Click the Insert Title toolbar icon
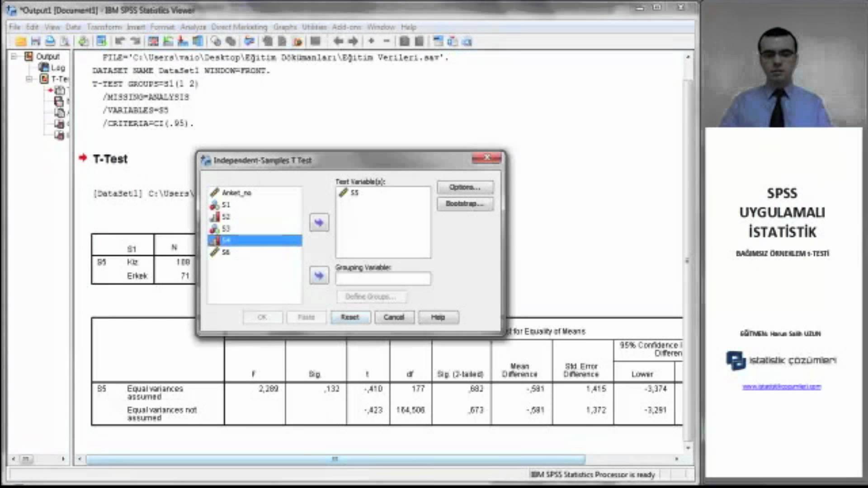 [453, 42]
